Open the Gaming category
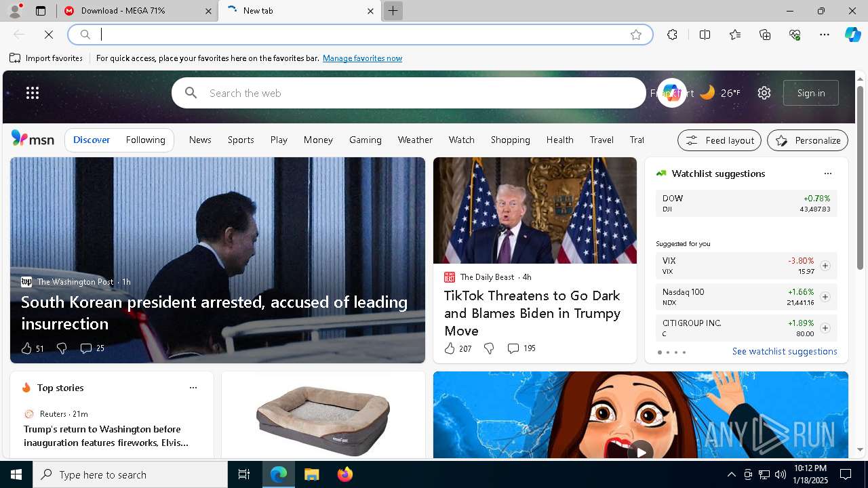This screenshot has height=488, width=868. 365,140
